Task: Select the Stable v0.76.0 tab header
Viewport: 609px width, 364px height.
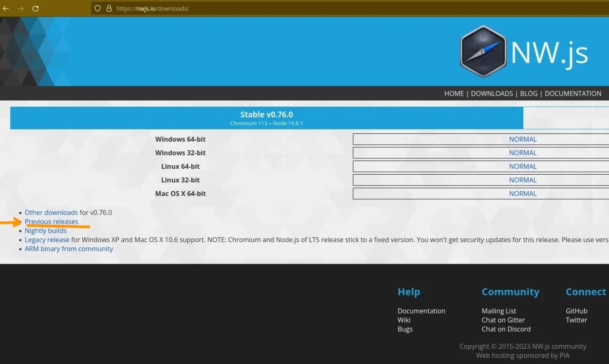Action: [x=266, y=118]
